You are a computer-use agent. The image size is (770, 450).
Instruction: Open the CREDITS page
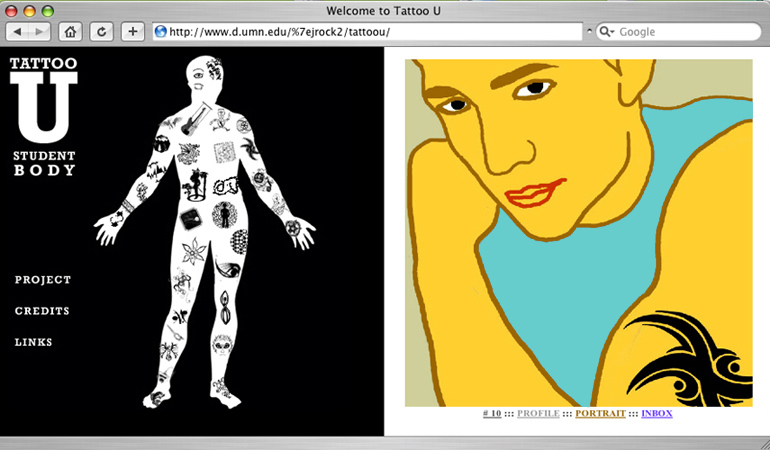[42, 311]
